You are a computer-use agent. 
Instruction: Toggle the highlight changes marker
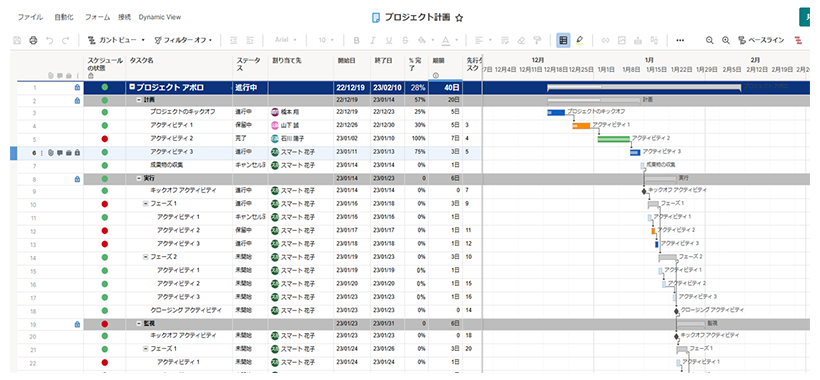coord(579,40)
